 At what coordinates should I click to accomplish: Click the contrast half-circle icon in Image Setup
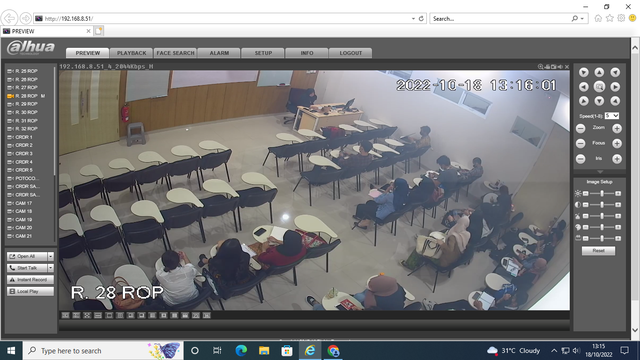(578, 204)
